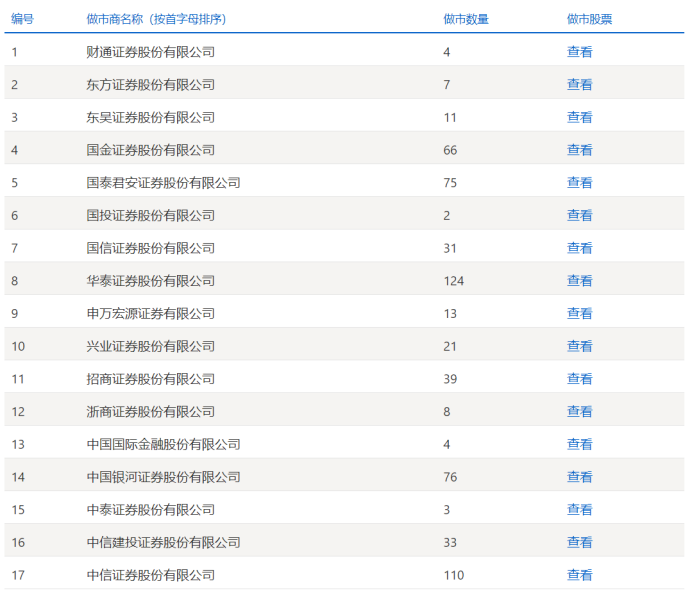View stocks for 国投证券股份有限公司
Screen dimensions: 692x602
click(579, 215)
